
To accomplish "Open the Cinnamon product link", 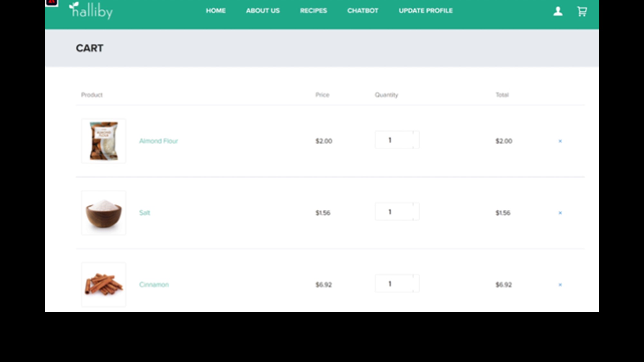I will coord(154,284).
